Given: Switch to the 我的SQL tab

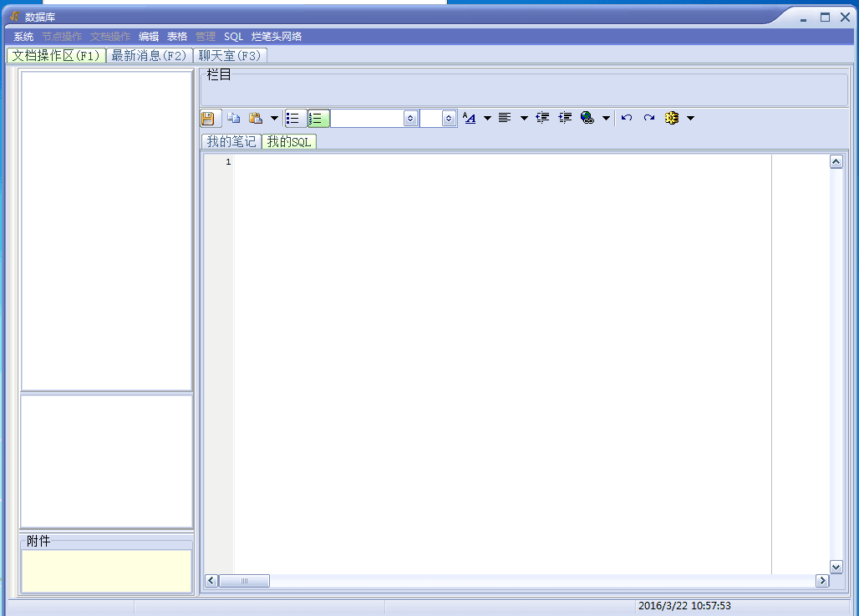Looking at the screenshot, I should tap(289, 141).
